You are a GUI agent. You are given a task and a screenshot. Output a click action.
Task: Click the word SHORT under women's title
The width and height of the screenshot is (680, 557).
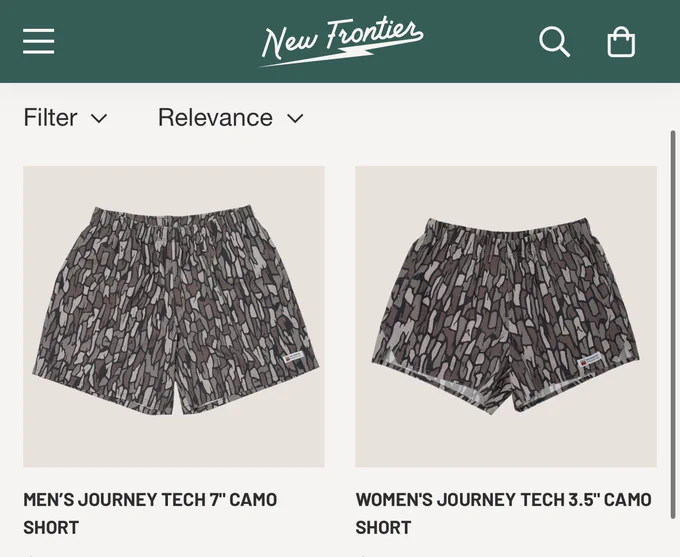[383, 528]
